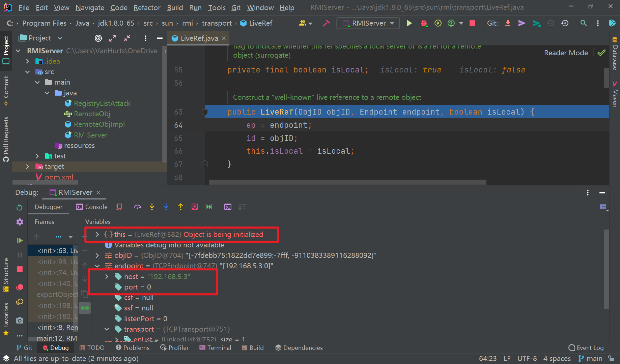Expand the objID variable entry
This screenshot has height=364, width=620.
tap(97, 255)
